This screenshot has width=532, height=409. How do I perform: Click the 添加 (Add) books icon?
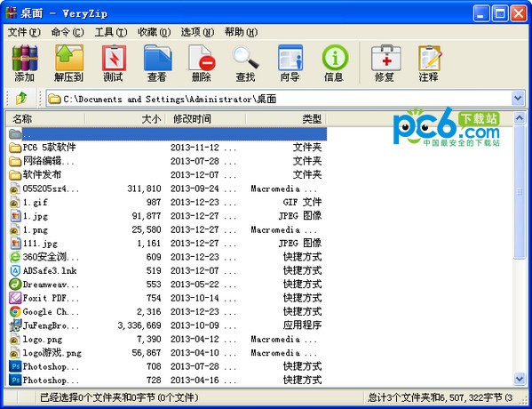coord(25,63)
